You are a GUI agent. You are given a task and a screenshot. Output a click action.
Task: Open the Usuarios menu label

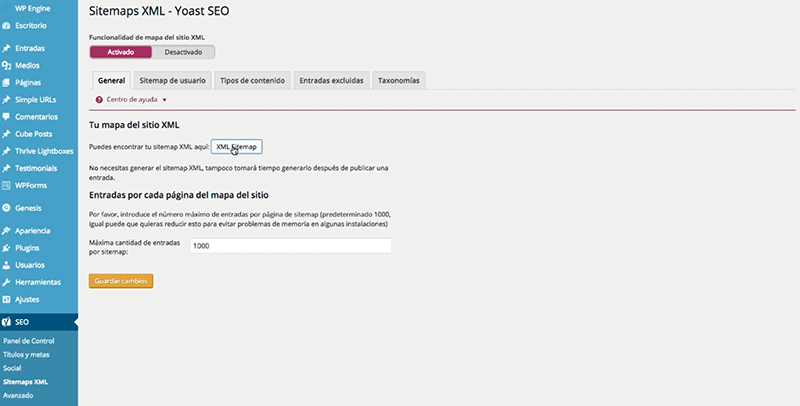click(x=30, y=265)
